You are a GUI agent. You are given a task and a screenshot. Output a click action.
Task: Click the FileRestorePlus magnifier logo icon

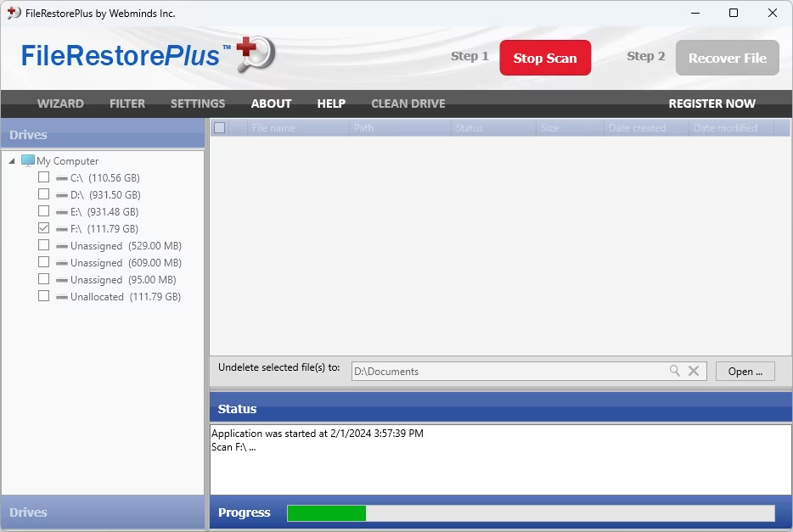[x=255, y=53]
